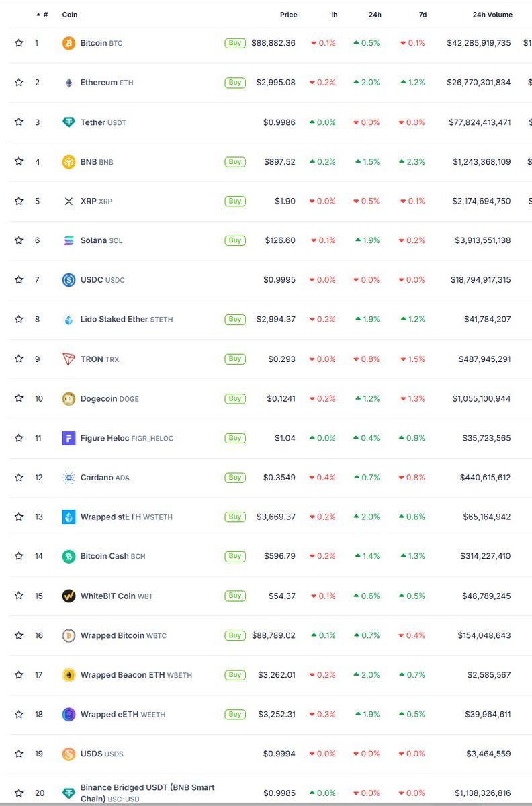Click the USDC logo icon
The width and height of the screenshot is (532, 806).
tap(69, 280)
